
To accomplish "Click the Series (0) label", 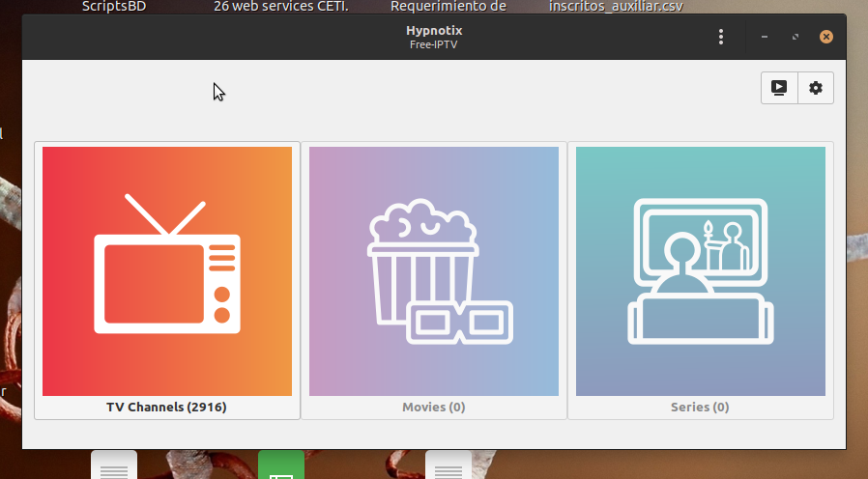I will tap(700, 408).
